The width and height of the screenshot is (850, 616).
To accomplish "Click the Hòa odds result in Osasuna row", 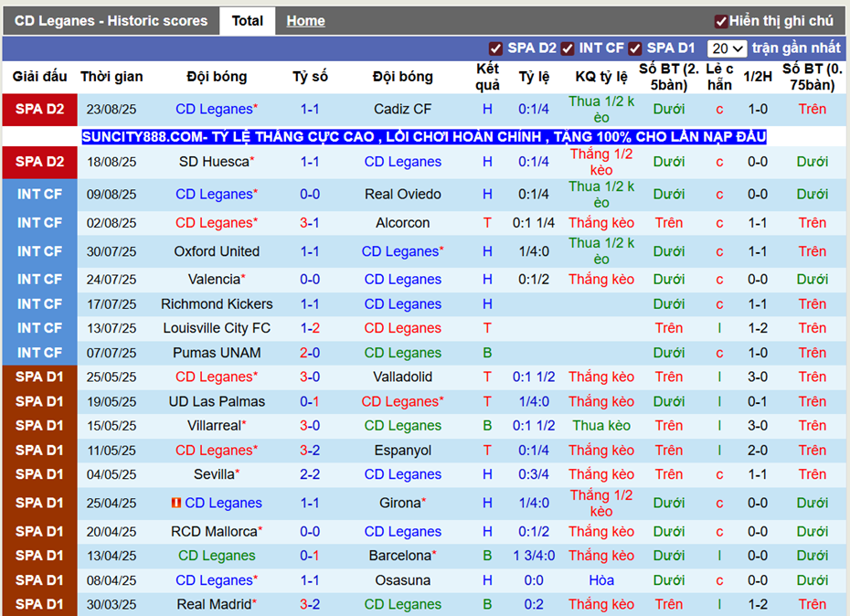I will pos(601,580).
